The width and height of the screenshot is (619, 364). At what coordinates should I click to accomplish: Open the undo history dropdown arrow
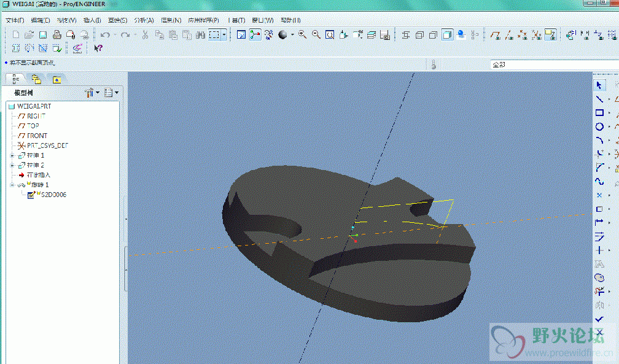(x=115, y=35)
